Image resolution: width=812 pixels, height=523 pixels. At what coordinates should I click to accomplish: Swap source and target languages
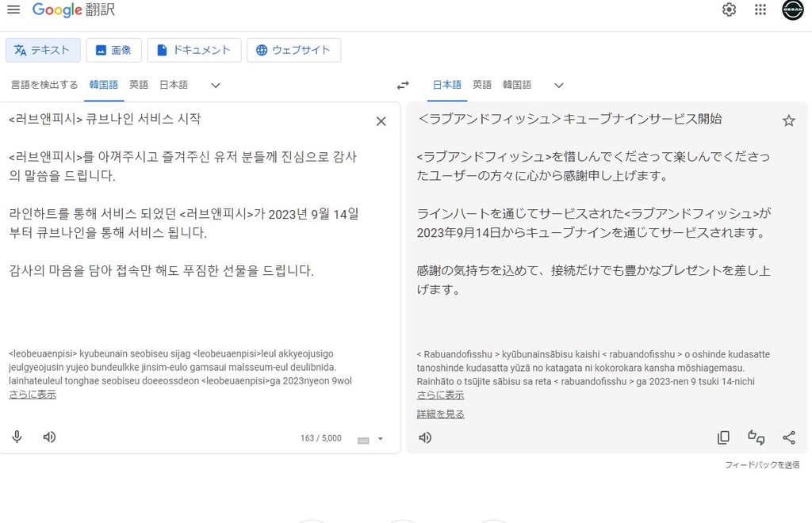(403, 86)
